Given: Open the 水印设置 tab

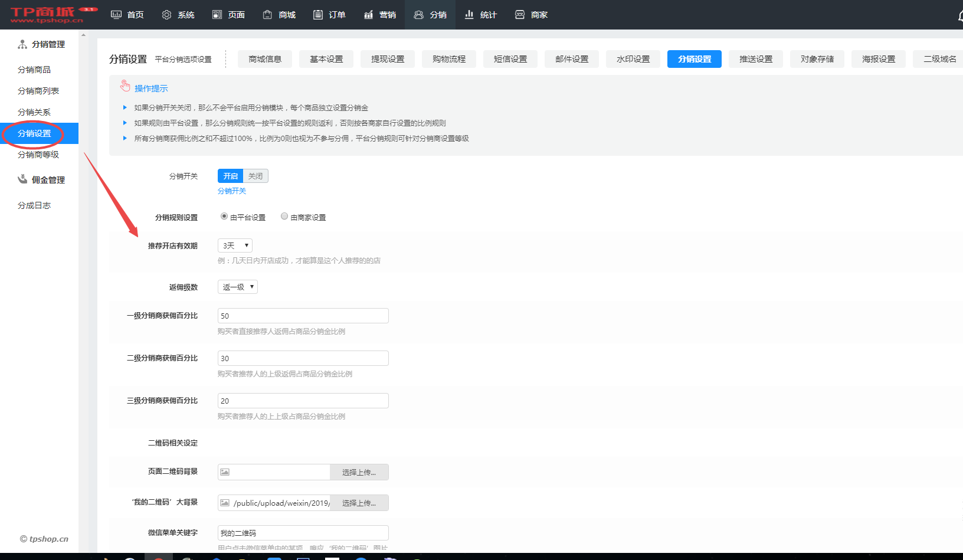Looking at the screenshot, I should pyautogui.click(x=633, y=59).
